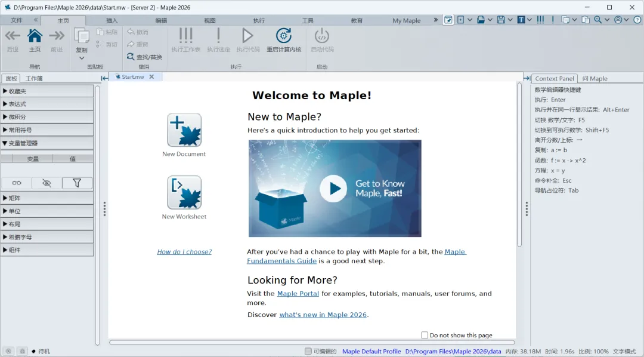Switch to the 编辑 ribbon tab
This screenshot has height=357, width=644.
(161, 20)
